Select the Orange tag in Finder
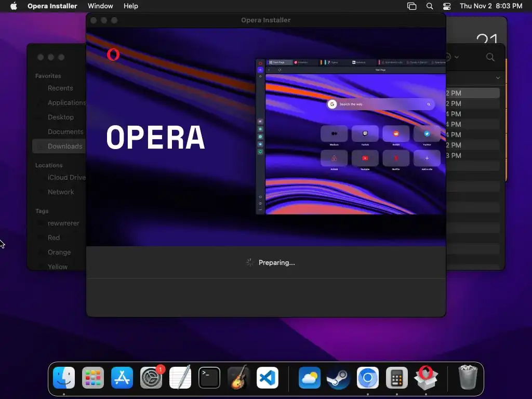 [59, 252]
